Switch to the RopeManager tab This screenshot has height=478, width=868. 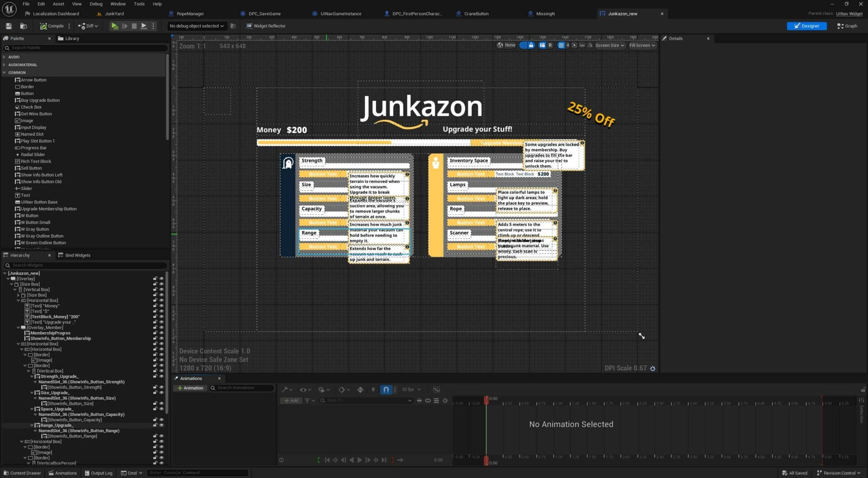[x=190, y=14]
